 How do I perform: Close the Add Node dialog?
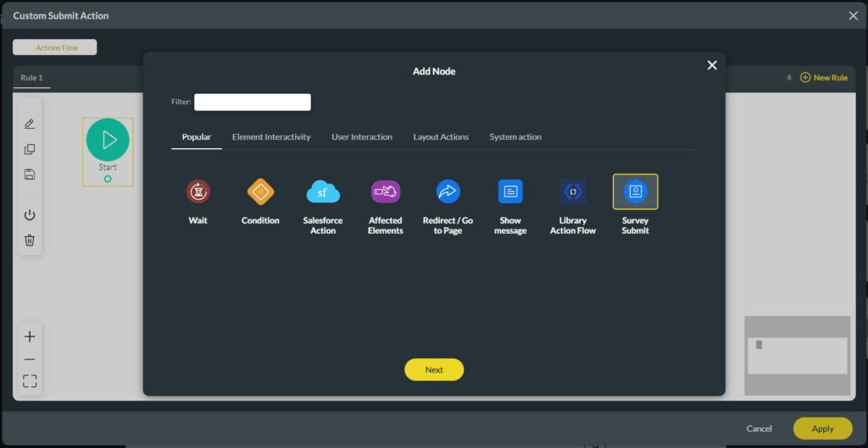tap(712, 65)
